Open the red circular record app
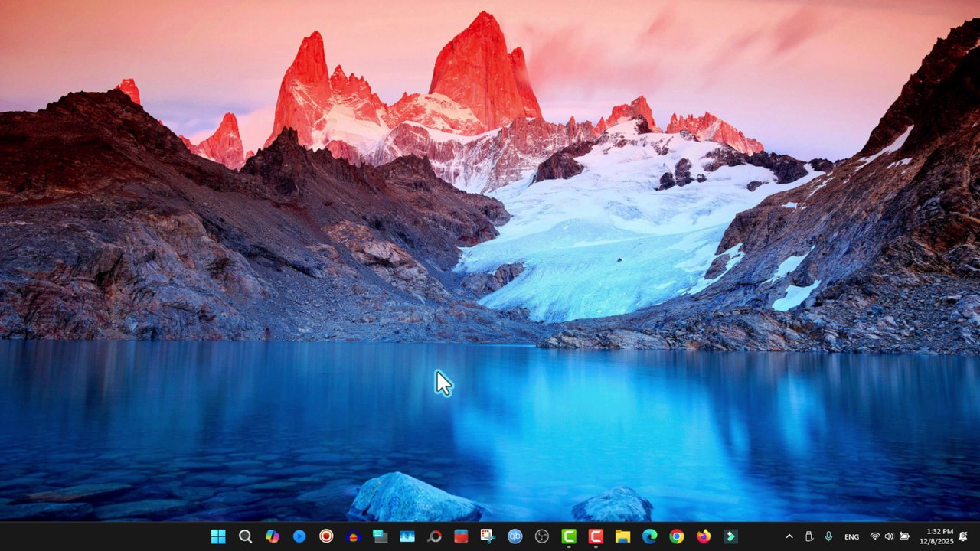This screenshot has height=551, width=980. tap(326, 536)
